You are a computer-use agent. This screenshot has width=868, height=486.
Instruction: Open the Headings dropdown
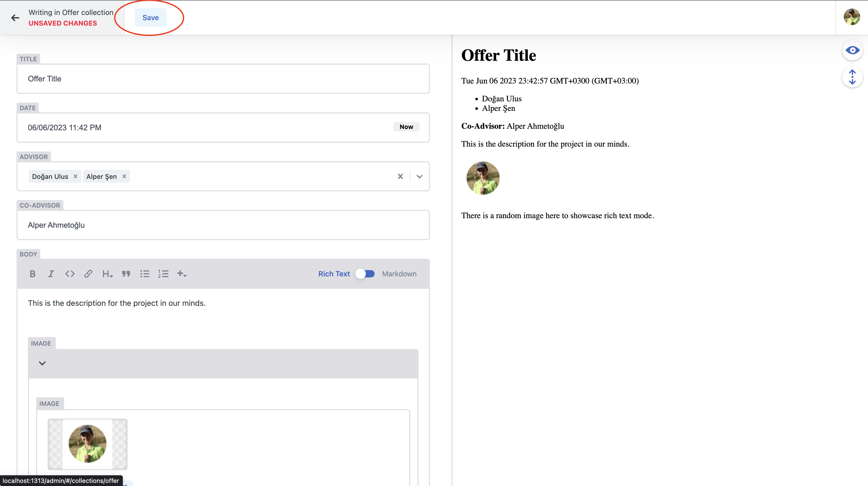coord(107,274)
